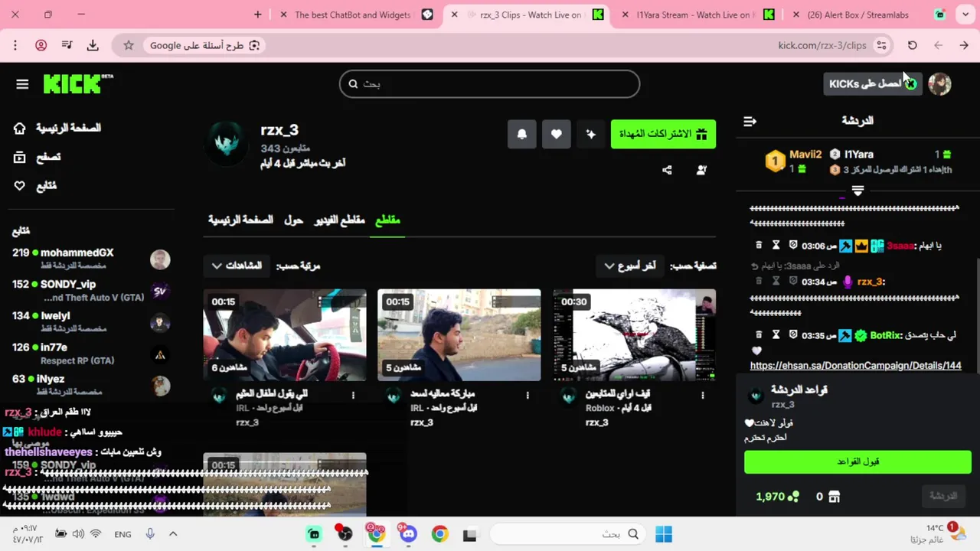
Task: Open in77e channel in sidebar
Action: coord(91,354)
